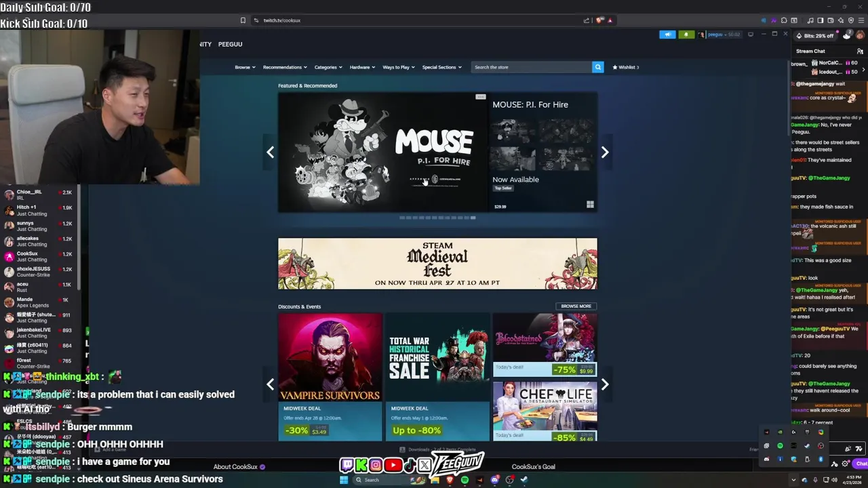Expand the Hardware dropdown
This screenshot has width=868, height=488.
point(362,67)
